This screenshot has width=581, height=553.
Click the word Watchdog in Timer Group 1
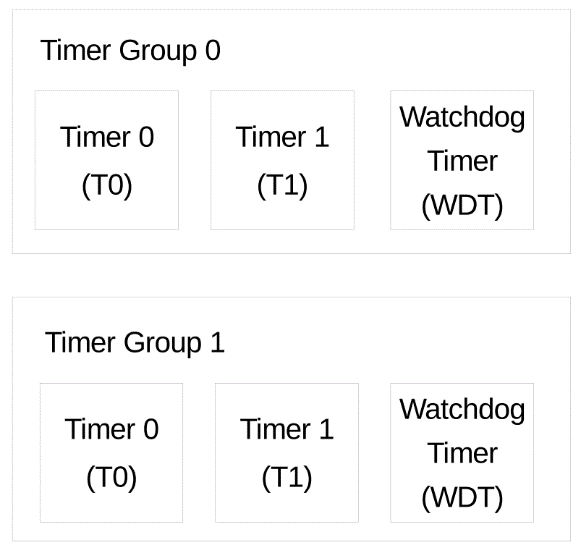point(462,410)
